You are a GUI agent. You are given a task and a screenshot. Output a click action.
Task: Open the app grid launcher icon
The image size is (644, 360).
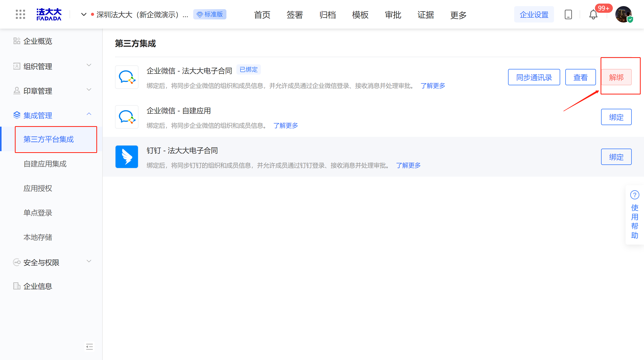coord(20,14)
